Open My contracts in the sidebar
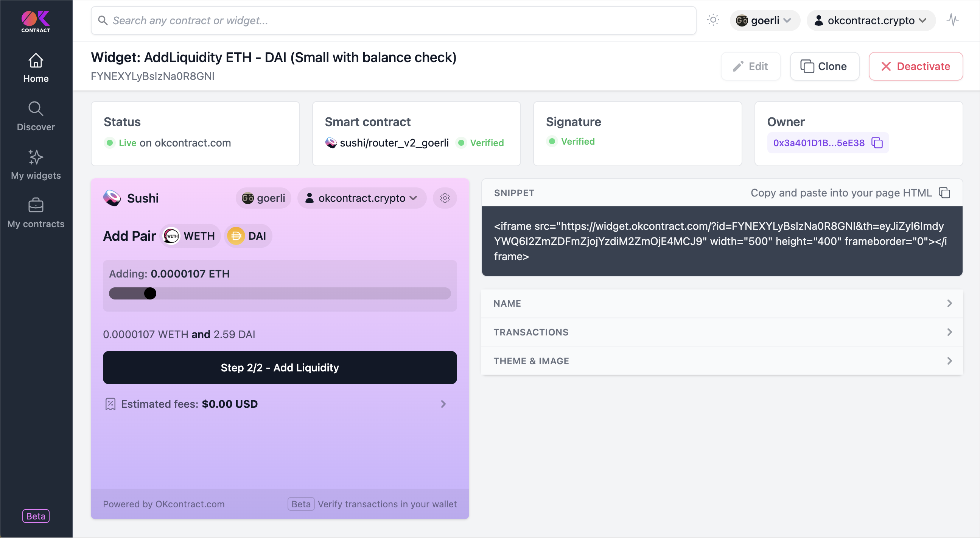980x538 pixels. pos(36,213)
